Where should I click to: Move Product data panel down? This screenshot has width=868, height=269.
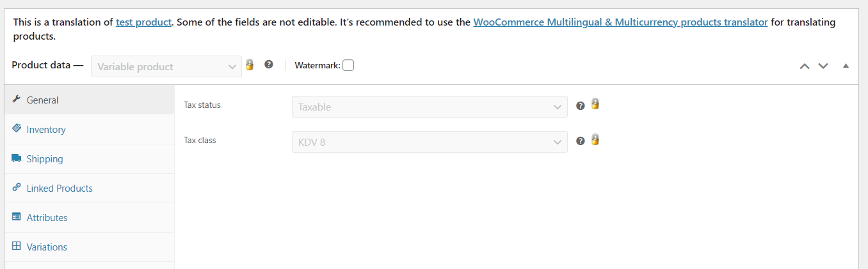(x=823, y=66)
